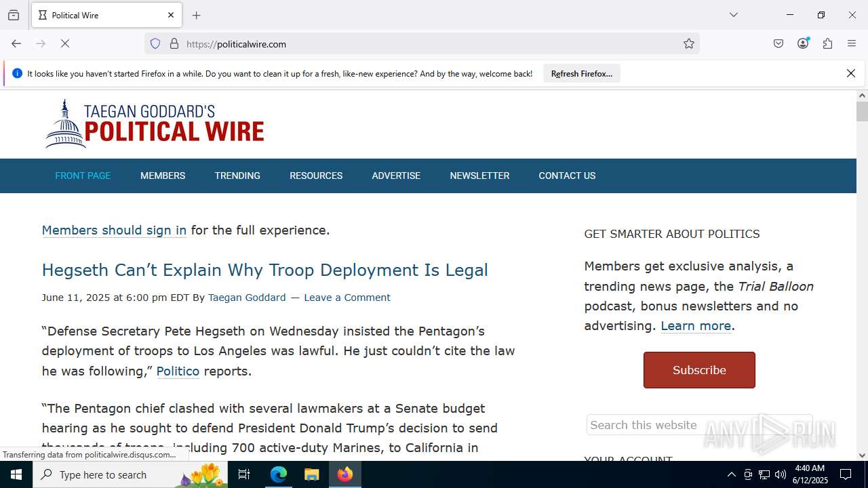Expand the list all tabs dropdown
Screen dimensions: 868x488
point(734,15)
